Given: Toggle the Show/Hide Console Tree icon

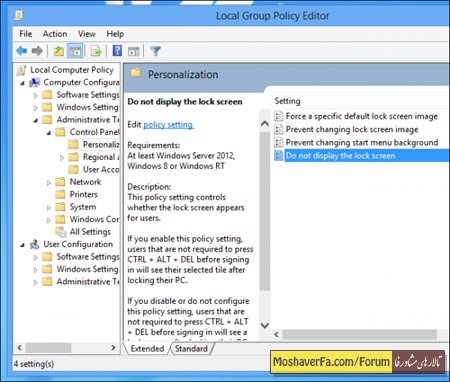Looking at the screenshot, I should point(75,51).
